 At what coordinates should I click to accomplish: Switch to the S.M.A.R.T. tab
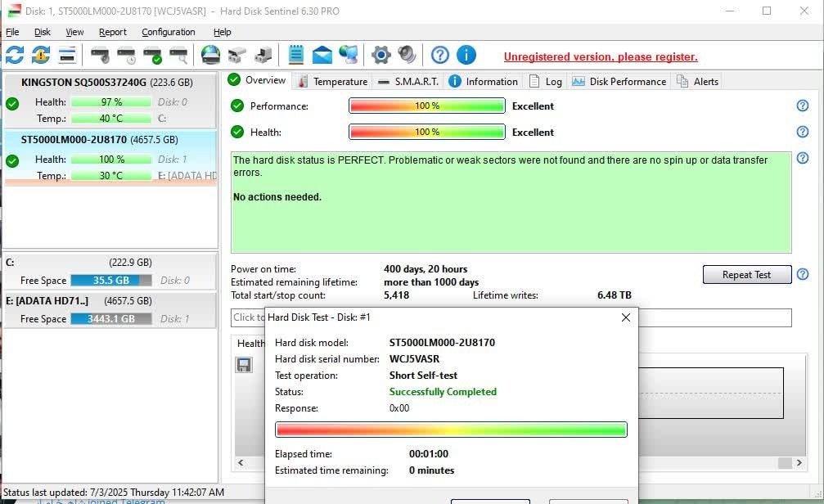[408, 82]
